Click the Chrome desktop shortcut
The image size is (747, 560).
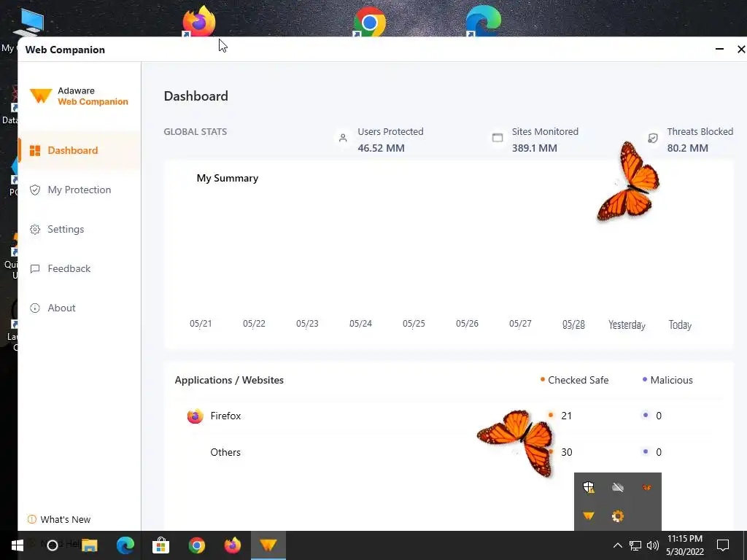point(369,22)
